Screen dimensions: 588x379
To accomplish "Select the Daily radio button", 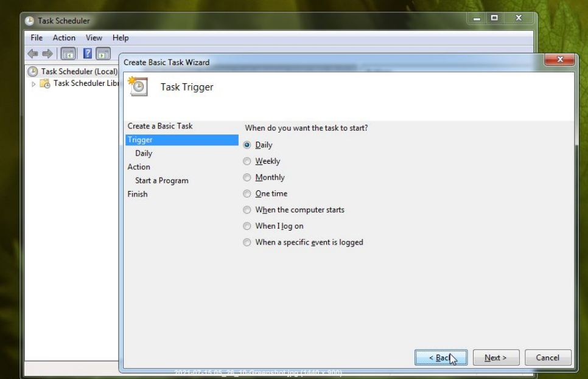I will pyautogui.click(x=247, y=145).
